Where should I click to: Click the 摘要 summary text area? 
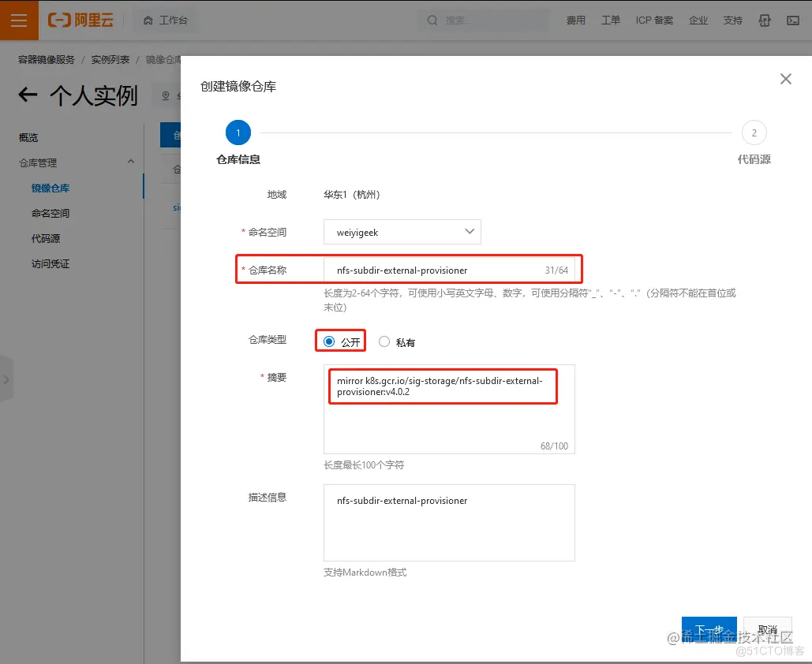449,409
